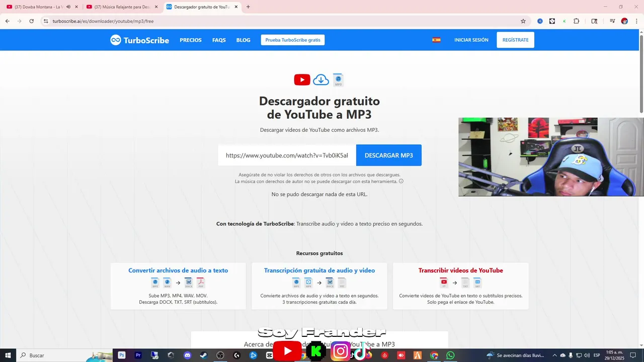Open Transcribir videos de YouTube link
The width and height of the screenshot is (644, 362).
pyautogui.click(x=461, y=270)
